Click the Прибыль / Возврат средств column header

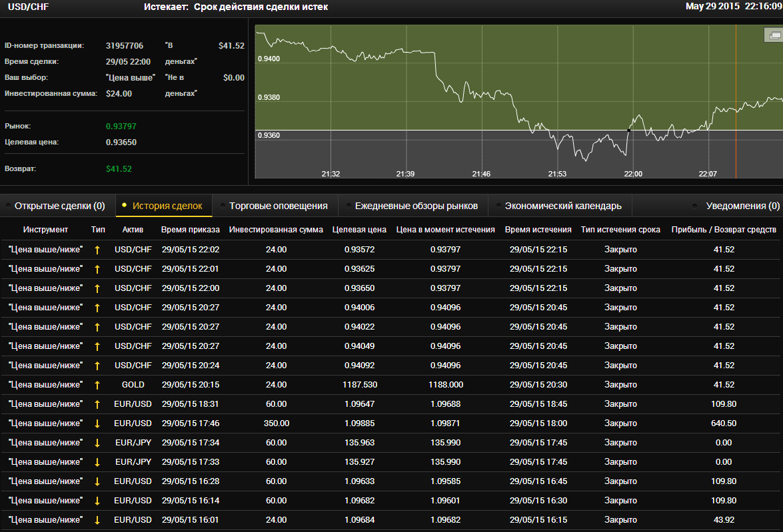coord(724,230)
